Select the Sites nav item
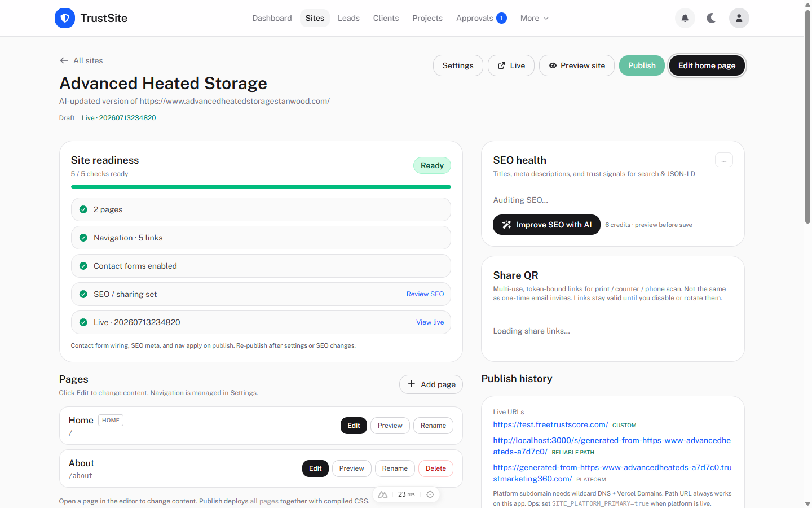The image size is (812, 508). click(x=315, y=18)
